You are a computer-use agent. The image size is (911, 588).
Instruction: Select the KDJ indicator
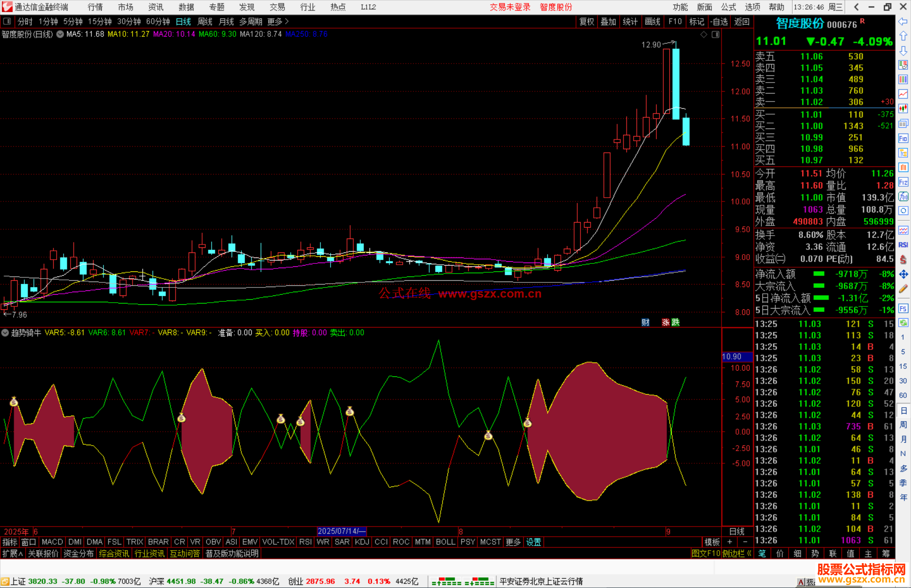click(x=362, y=542)
